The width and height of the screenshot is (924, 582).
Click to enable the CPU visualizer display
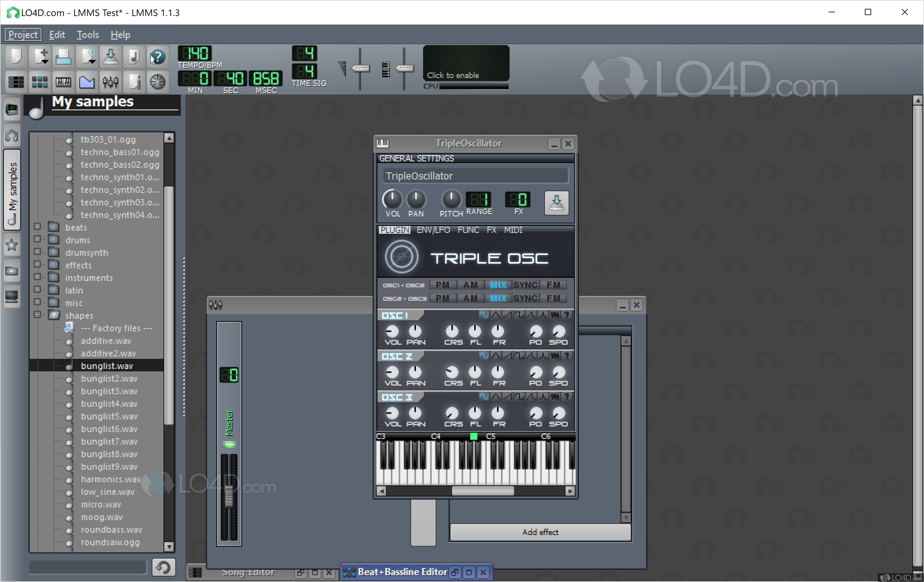(465, 63)
